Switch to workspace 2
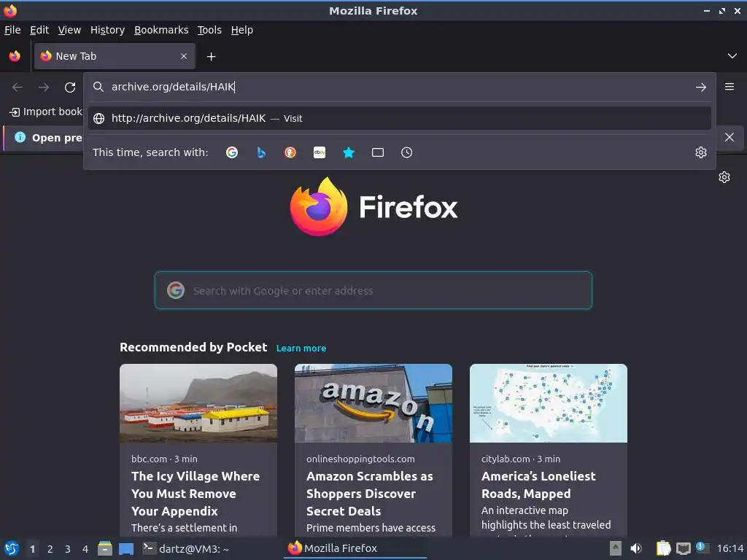 50,549
